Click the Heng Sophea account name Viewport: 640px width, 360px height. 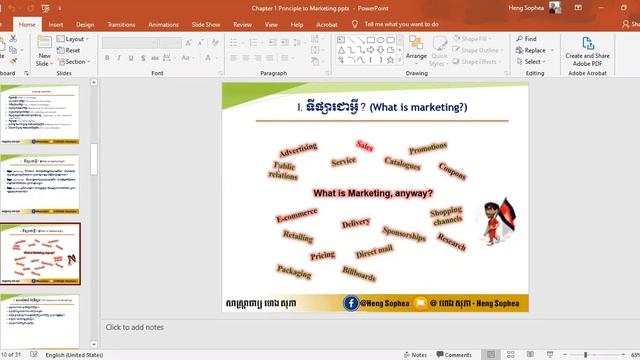click(x=526, y=8)
